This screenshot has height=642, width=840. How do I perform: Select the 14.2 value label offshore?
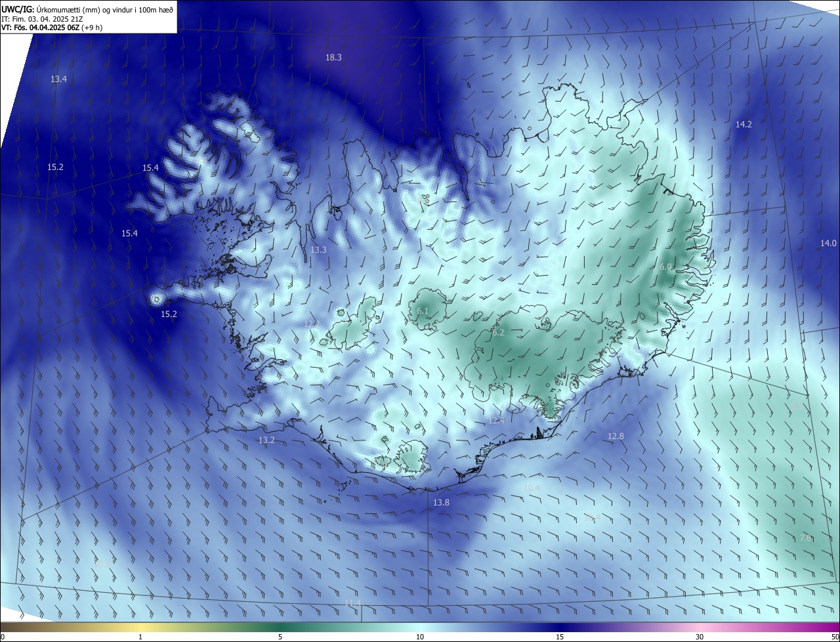(744, 125)
